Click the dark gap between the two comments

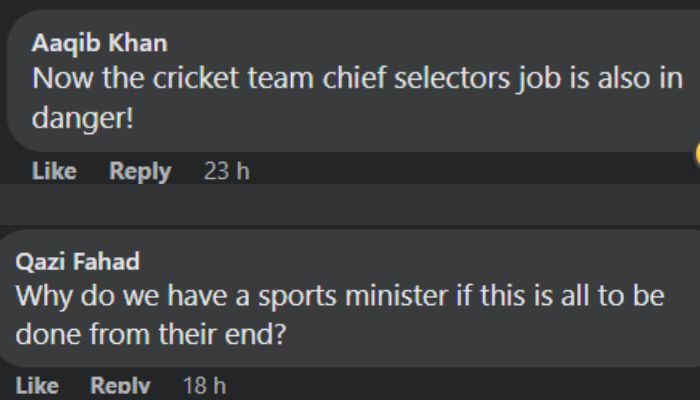click(x=350, y=205)
